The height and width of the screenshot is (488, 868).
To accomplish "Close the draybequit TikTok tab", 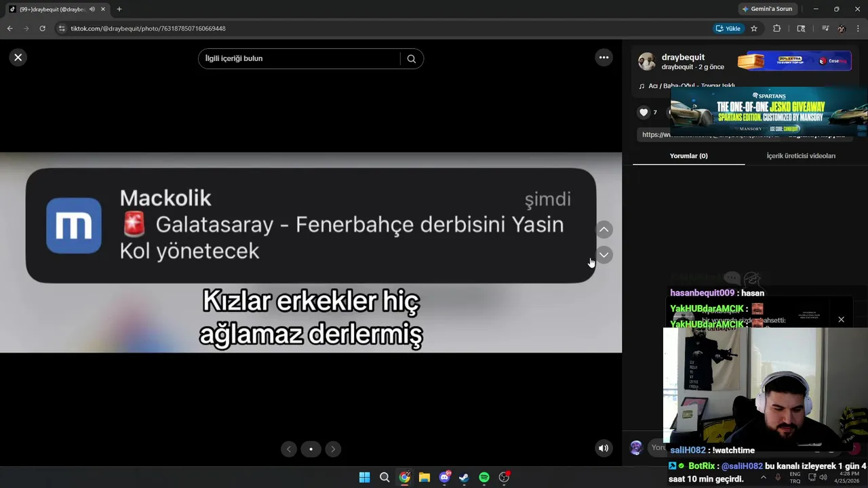I will pos(103,9).
